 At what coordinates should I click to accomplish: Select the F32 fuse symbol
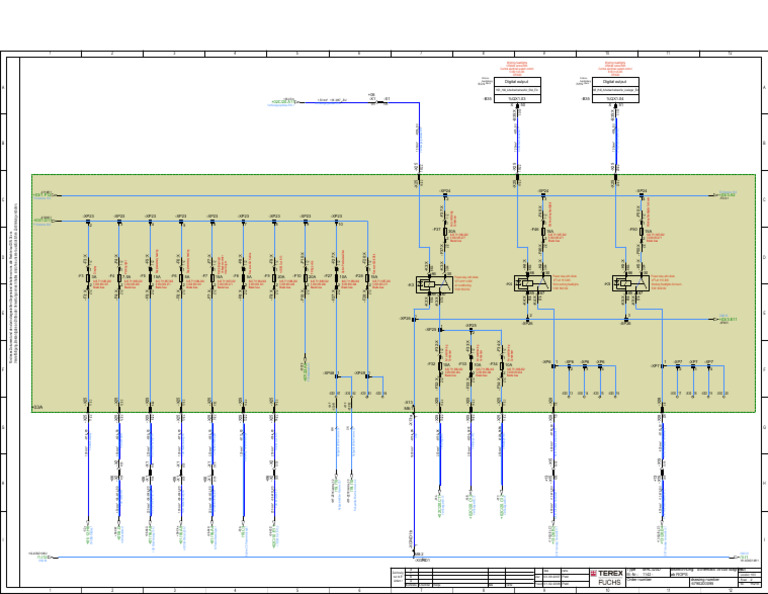click(x=440, y=366)
